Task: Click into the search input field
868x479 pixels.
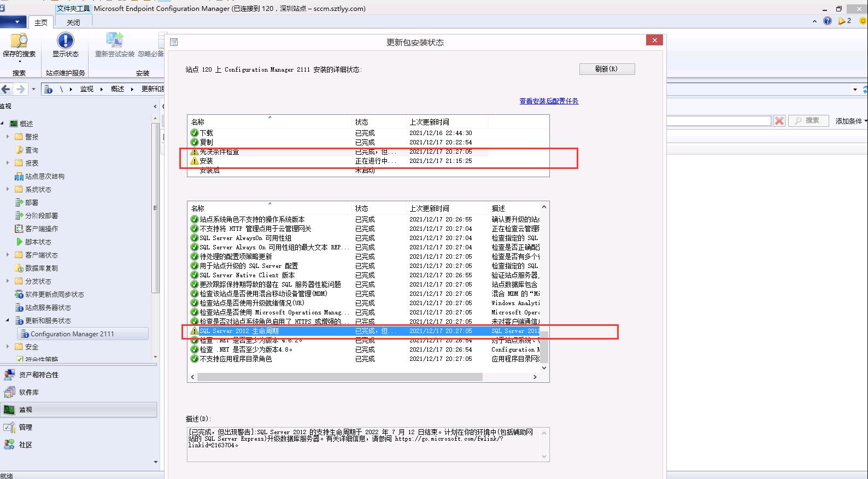Action: [x=718, y=121]
